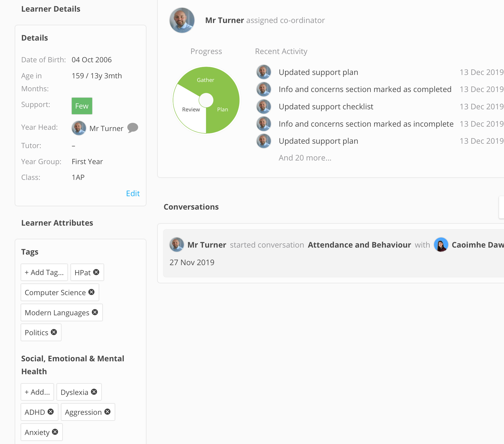
Task: Remove the Politics tag
Action: click(54, 332)
